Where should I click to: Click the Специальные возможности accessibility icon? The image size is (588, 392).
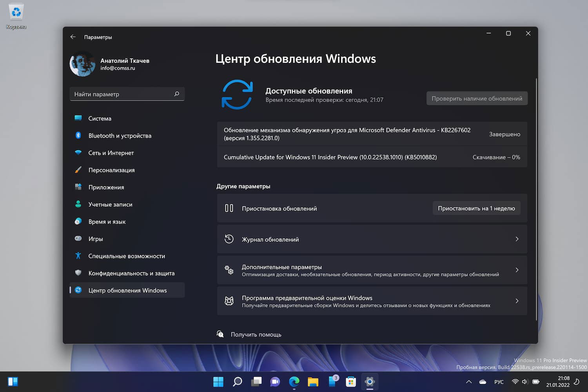(78, 256)
